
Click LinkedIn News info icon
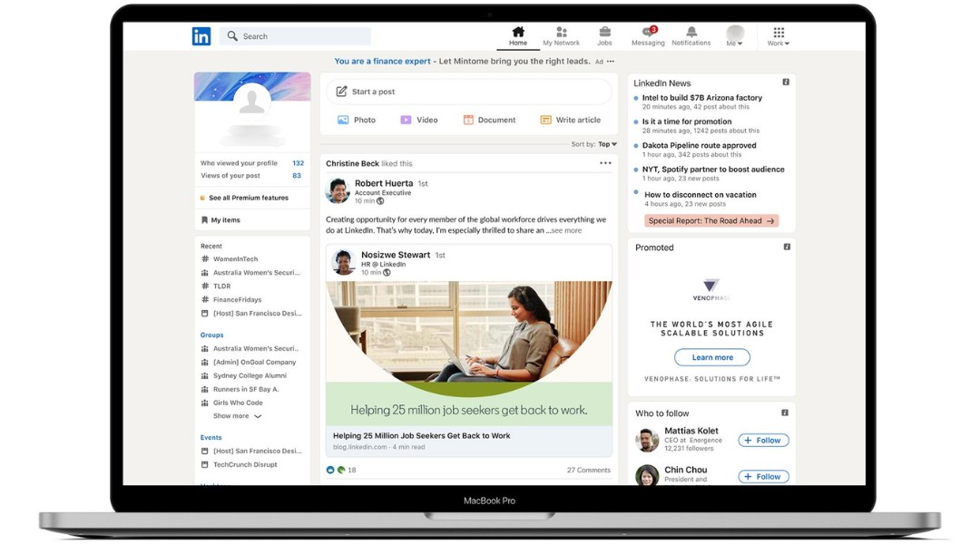click(x=786, y=82)
